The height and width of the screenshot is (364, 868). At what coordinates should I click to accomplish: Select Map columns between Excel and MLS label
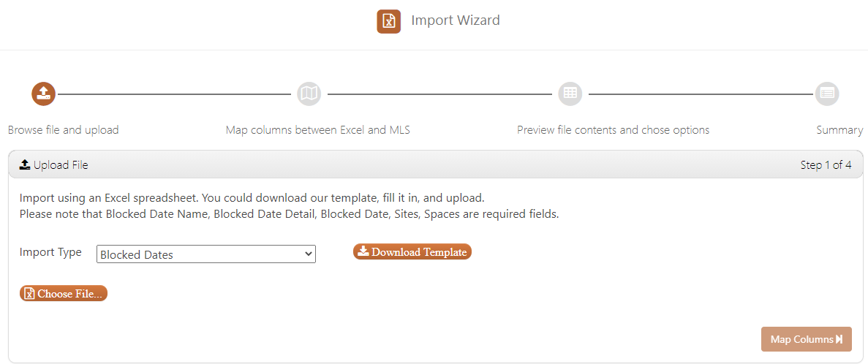point(318,130)
